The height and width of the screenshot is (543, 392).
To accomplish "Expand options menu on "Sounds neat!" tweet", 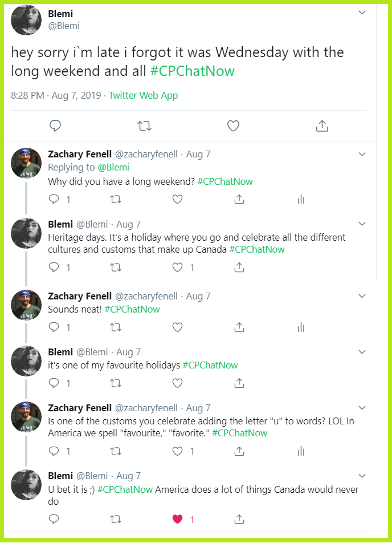I will (x=362, y=296).
